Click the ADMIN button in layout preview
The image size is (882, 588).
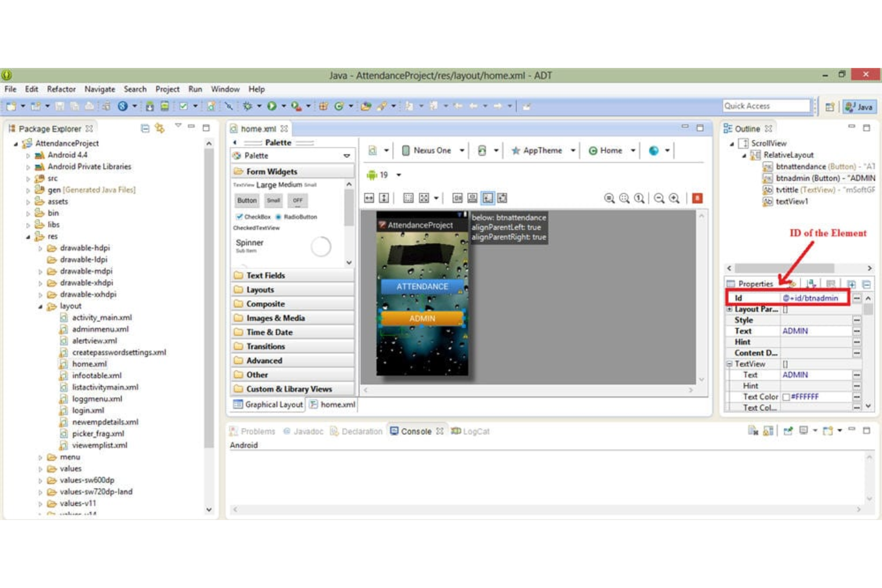[422, 318]
